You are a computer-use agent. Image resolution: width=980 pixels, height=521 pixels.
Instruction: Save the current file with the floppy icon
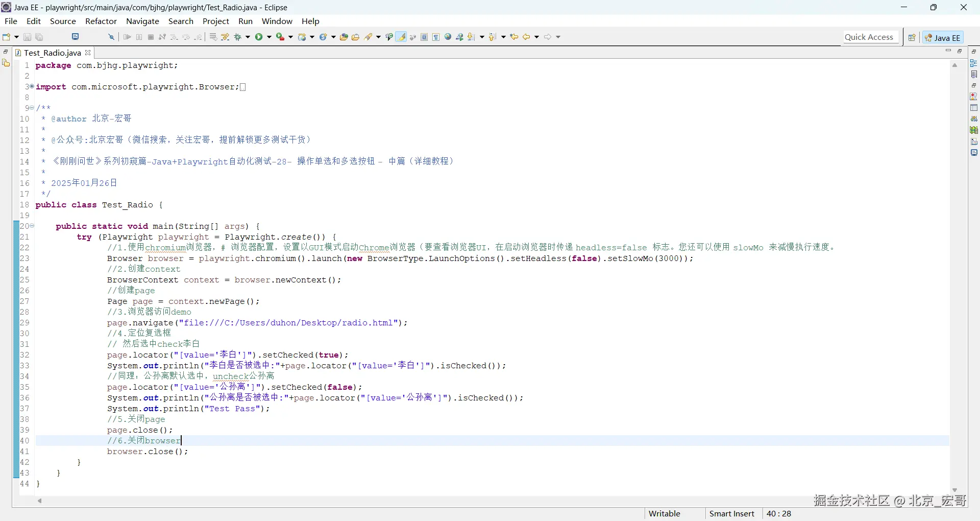point(28,37)
